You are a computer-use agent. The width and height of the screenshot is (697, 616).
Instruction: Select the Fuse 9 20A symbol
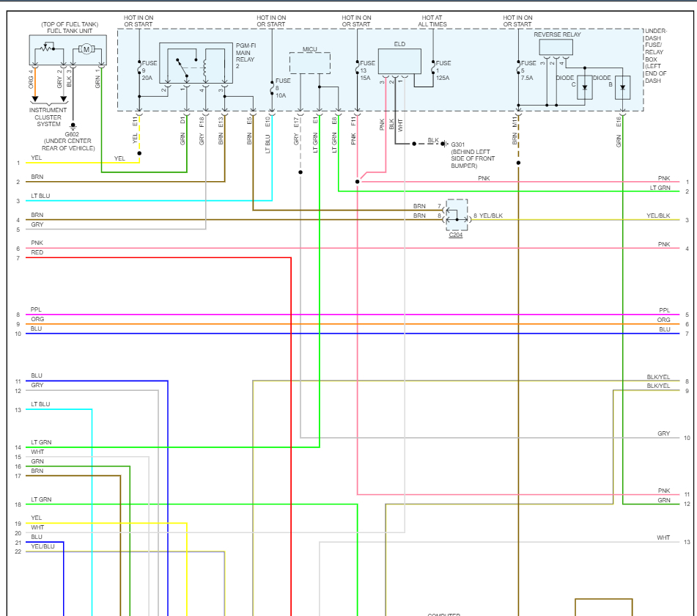pos(139,66)
